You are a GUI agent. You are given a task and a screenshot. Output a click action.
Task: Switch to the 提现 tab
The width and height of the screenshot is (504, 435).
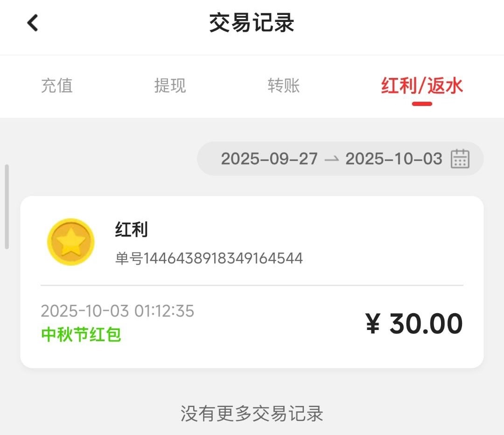[170, 86]
